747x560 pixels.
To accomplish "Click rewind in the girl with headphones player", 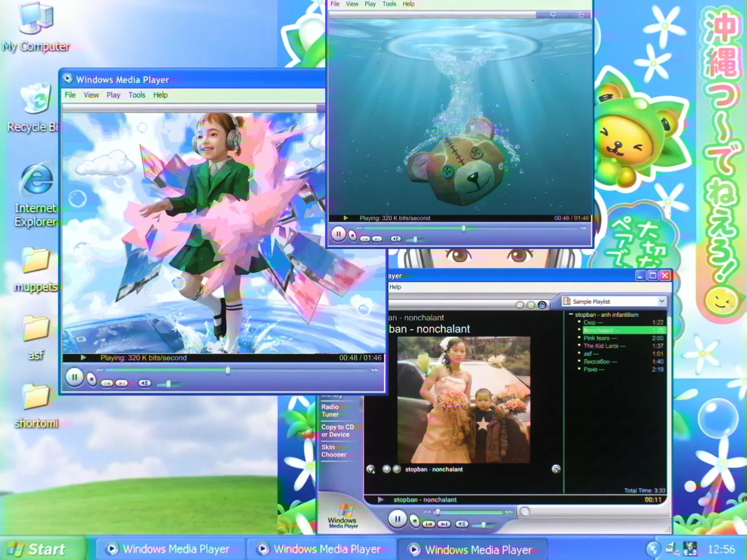I will [x=100, y=370].
